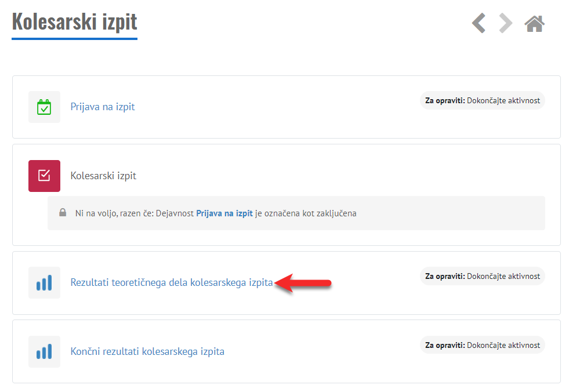
Task: Click the locked Kolesarski izpit activity name
Action: click(x=103, y=176)
